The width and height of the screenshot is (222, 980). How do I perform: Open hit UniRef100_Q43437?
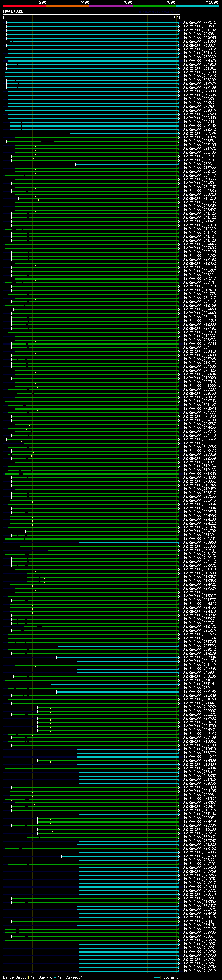pos(199,554)
